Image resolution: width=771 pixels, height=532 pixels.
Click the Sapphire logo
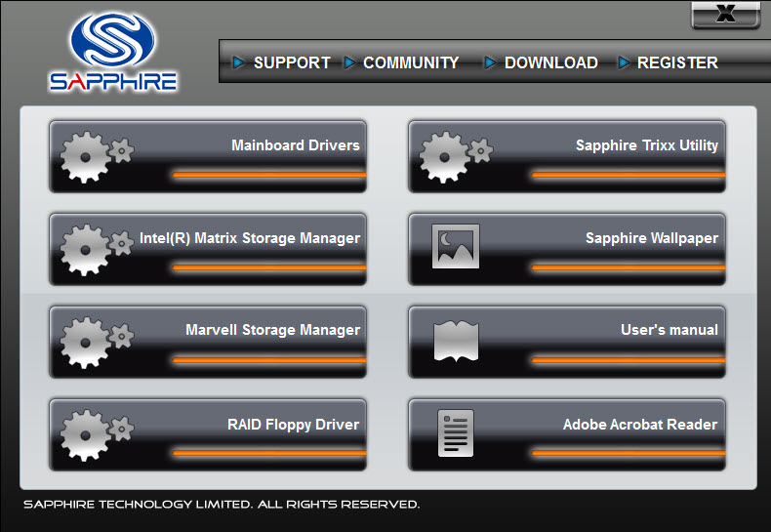(x=113, y=52)
